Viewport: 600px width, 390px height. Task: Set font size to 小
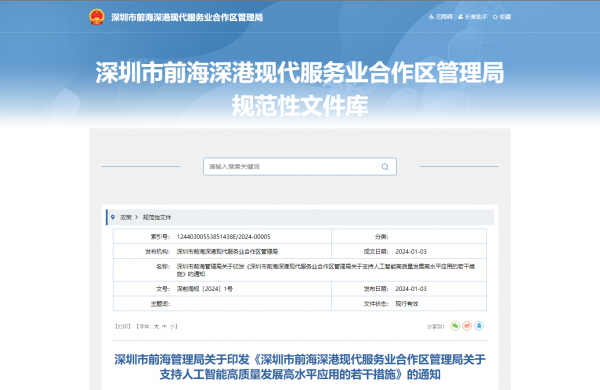pos(172,326)
